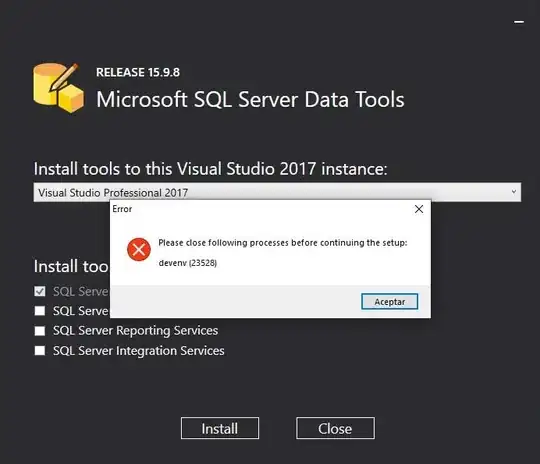Viewport: 540px width, 464px height.
Task: Minimize the installer window
Action: (519, 22)
